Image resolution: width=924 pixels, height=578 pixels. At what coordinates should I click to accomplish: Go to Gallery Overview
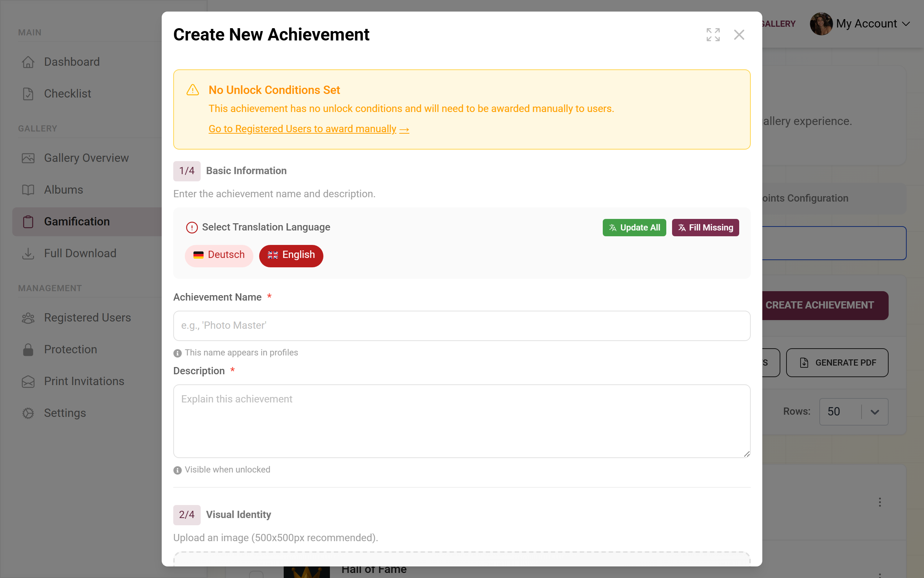[86, 158]
